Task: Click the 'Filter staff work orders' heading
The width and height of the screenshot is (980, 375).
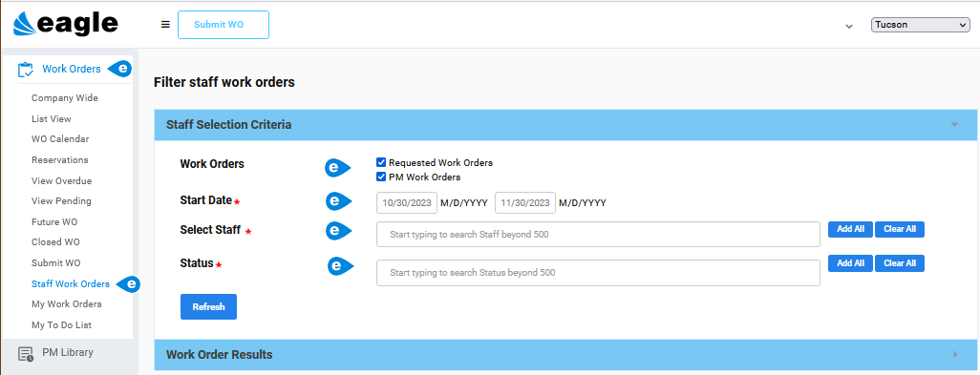Action: coord(224,82)
